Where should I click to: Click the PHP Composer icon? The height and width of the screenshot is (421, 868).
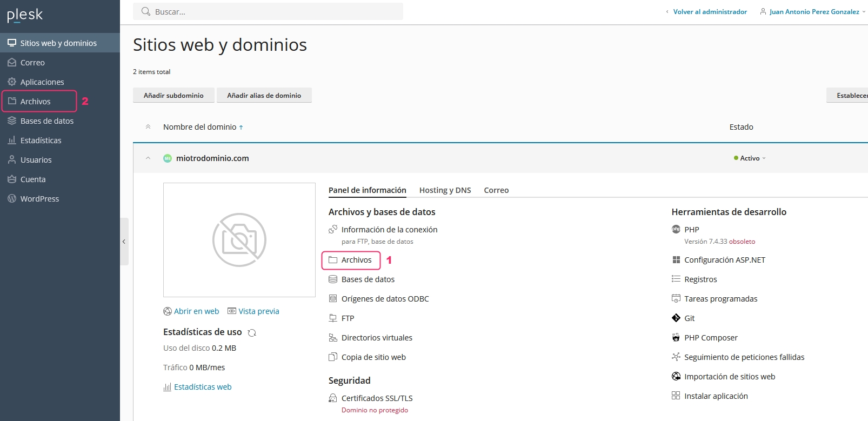click(676, 337)
